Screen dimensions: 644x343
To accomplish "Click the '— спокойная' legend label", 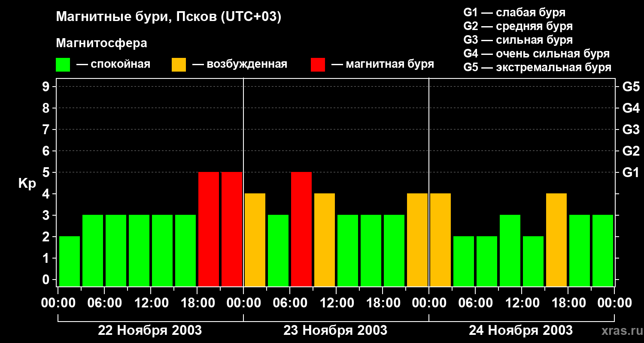I will tap(113, 64).
